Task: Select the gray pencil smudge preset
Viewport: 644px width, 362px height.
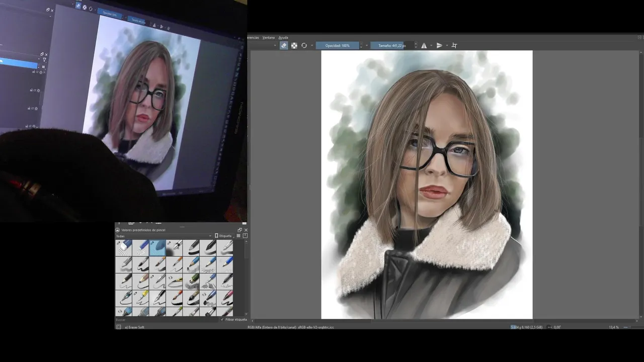Action: 124,264
